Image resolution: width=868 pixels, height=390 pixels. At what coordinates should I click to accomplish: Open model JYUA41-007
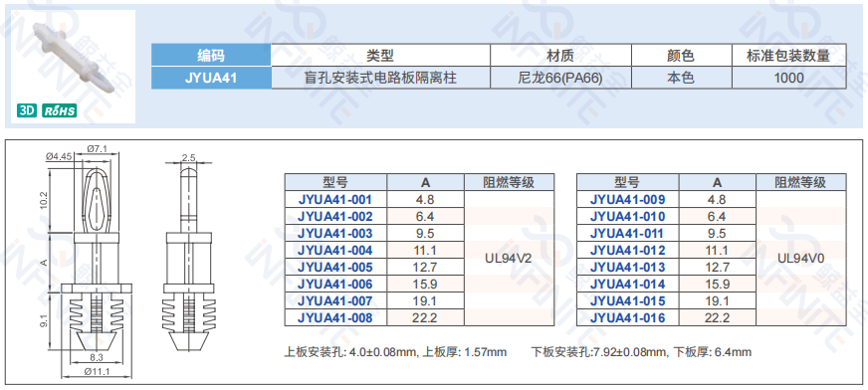tap(335, 300)
